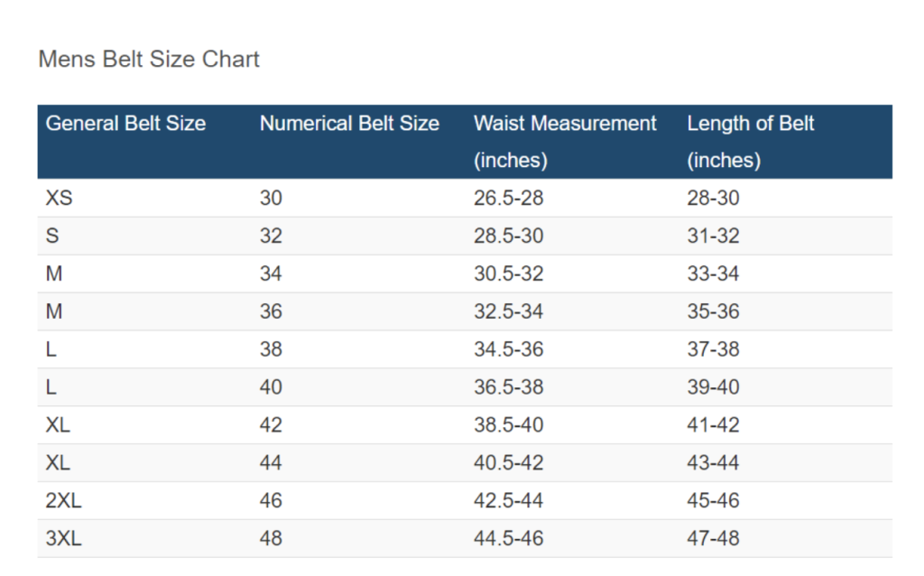The height and width of the screenshot is (576, 924).
Task: Click waist measurement 36.5-38 cell
Action: 509,386
